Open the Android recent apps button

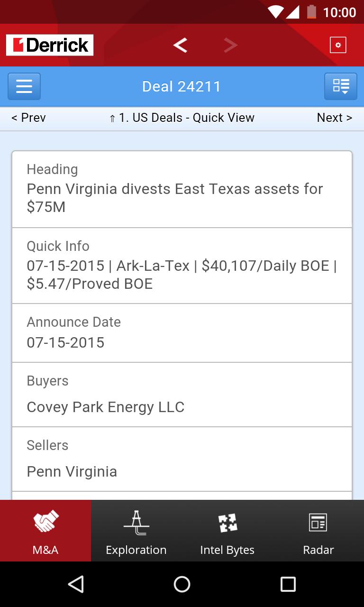(288, 584)
